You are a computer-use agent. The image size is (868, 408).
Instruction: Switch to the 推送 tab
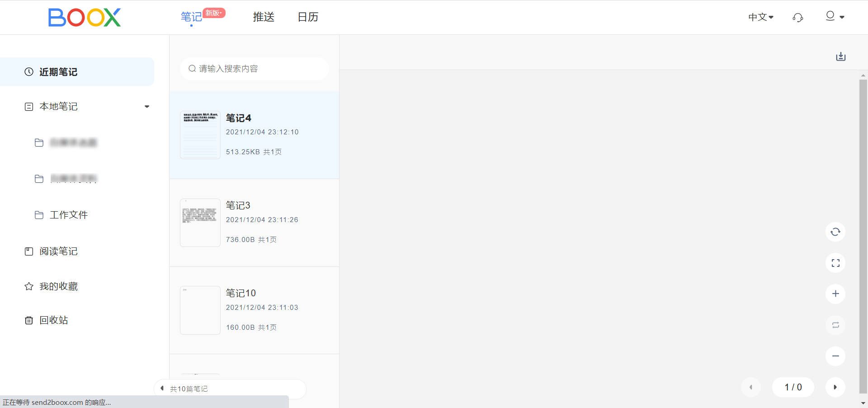pos(264,17)
